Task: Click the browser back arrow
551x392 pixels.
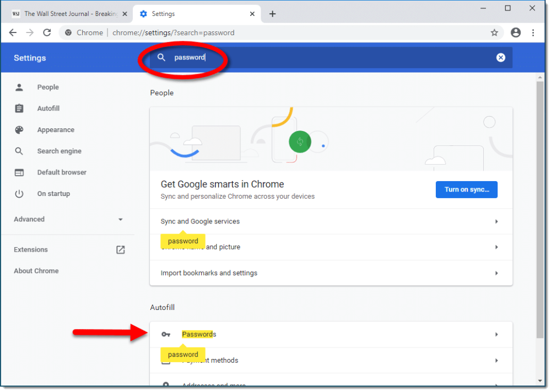Action: pyautogui.click(x=13, y=32)
